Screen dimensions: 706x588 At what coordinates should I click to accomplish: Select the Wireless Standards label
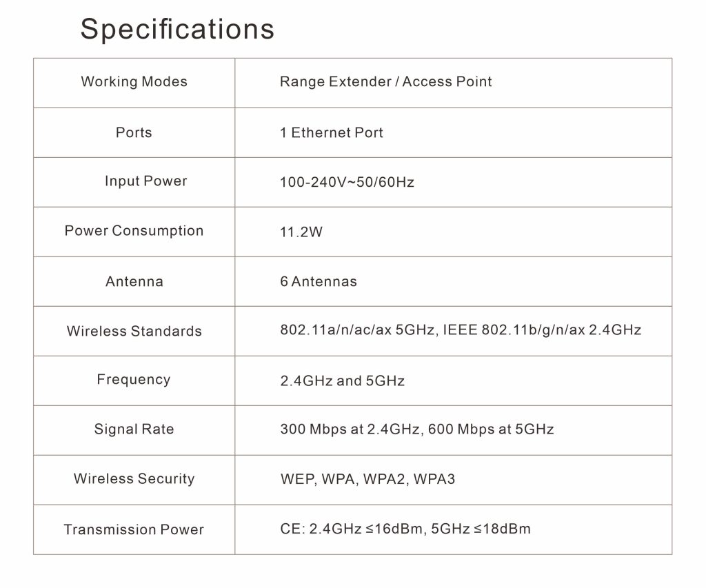[x=134, y=331]
